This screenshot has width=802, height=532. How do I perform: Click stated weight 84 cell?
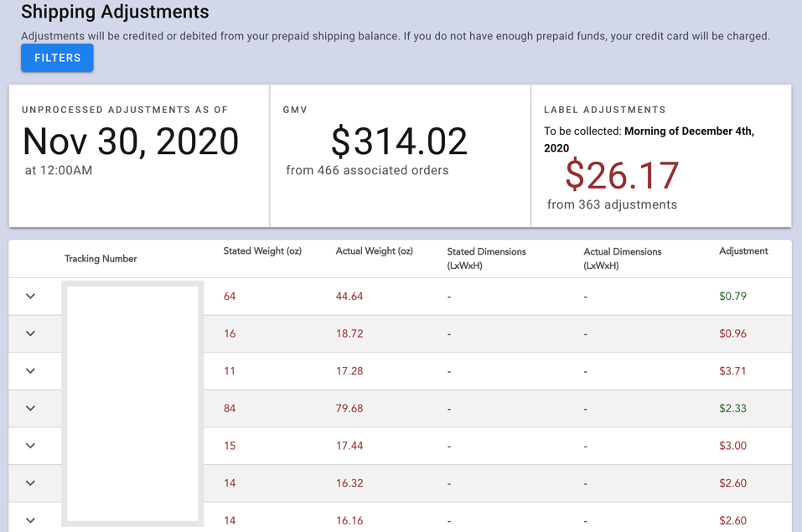coord(230,408)
